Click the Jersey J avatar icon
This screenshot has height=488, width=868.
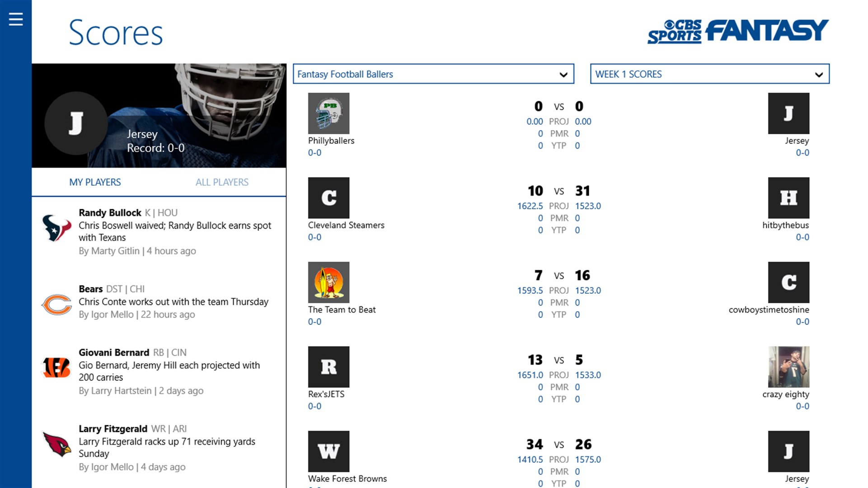click(x=76, y=123)
